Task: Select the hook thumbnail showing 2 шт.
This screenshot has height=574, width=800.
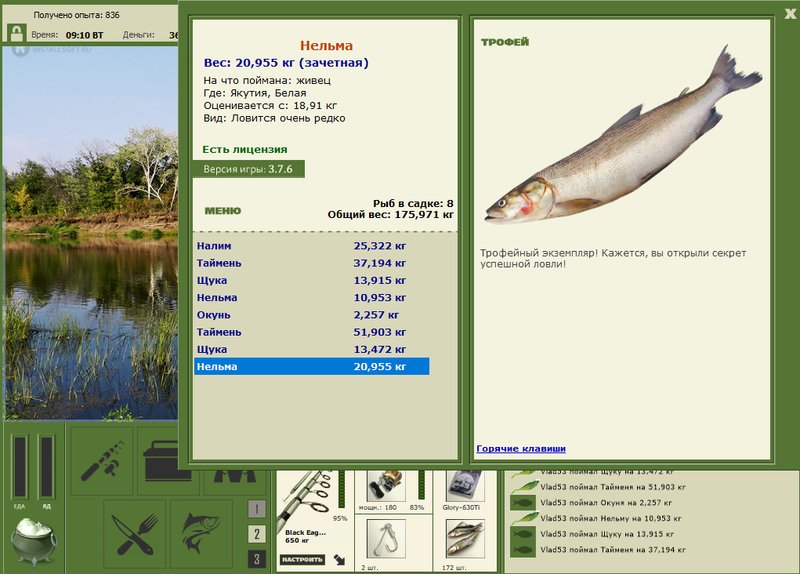Action: 386,539
